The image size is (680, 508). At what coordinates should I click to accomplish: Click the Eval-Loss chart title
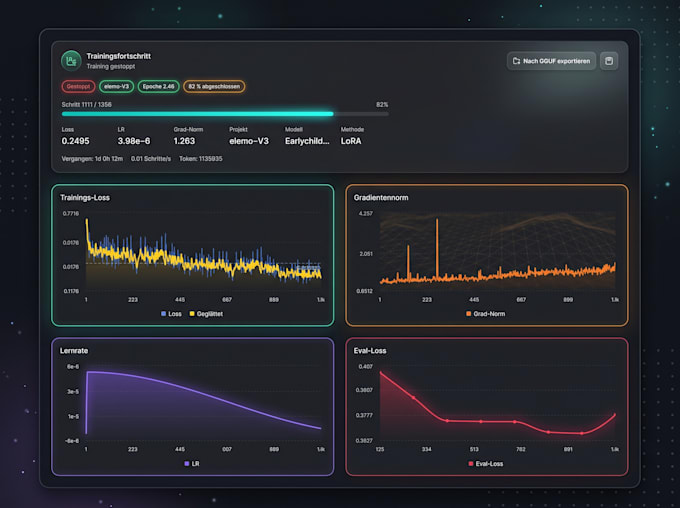click(x=370, y=351)
